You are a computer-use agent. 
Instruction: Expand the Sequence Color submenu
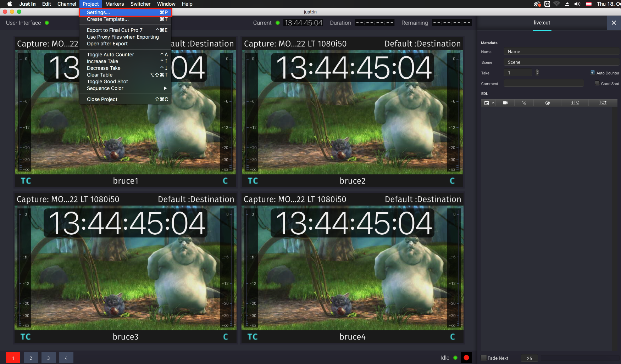[x=125, y=88]
